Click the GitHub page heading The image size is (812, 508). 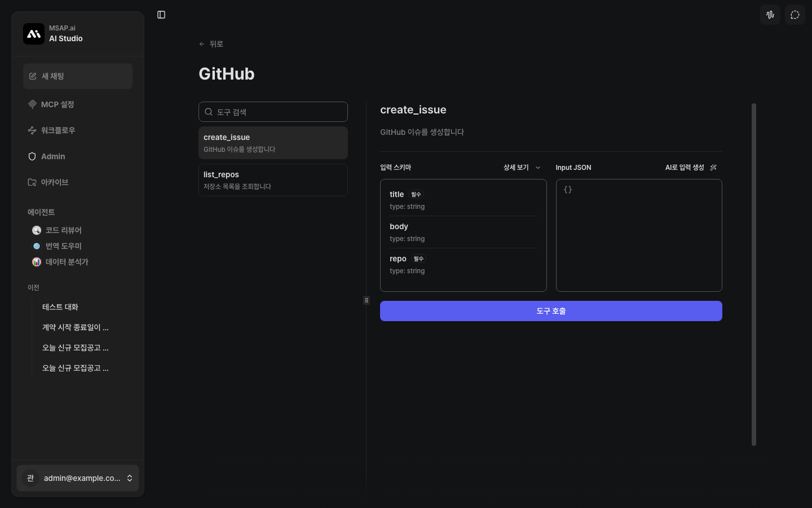tap(227, 74)
